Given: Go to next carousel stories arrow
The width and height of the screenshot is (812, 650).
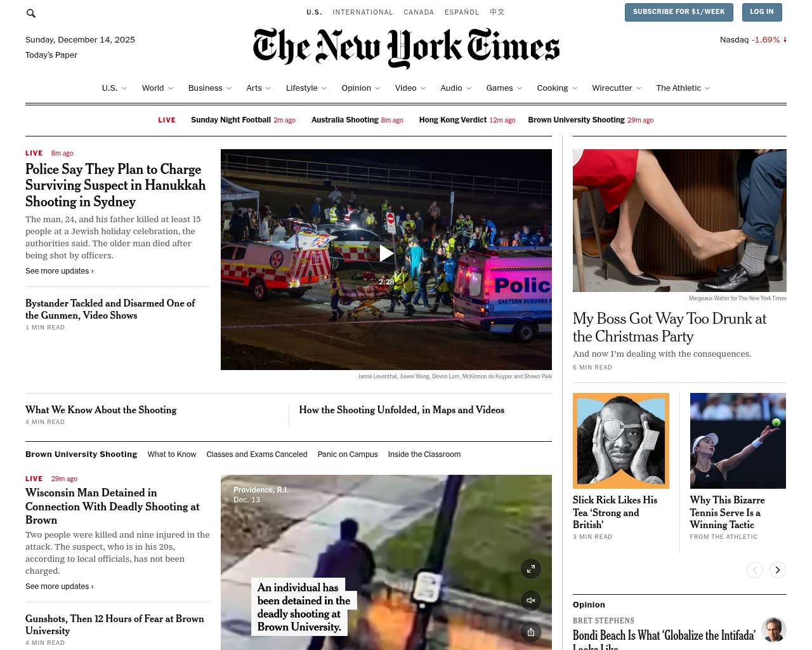Looking at the screenshot, I should [778, 570].
